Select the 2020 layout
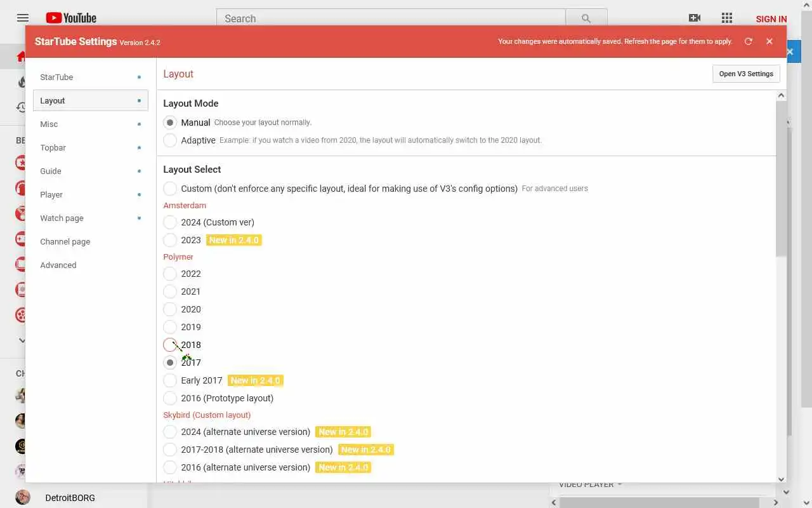812x508 pixels. pyautogui.click(x=170, y=309)
